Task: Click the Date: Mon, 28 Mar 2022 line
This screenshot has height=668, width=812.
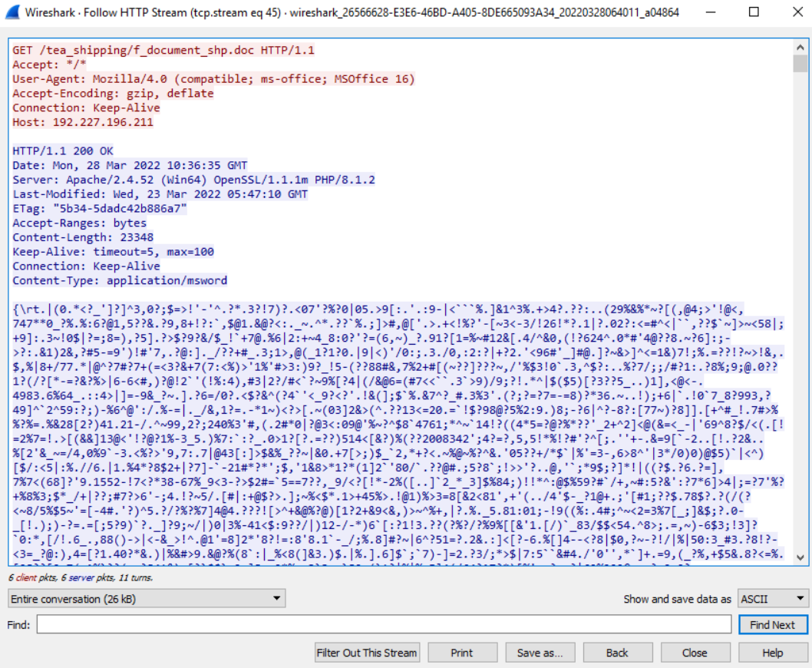Action: tap(130, 165)
